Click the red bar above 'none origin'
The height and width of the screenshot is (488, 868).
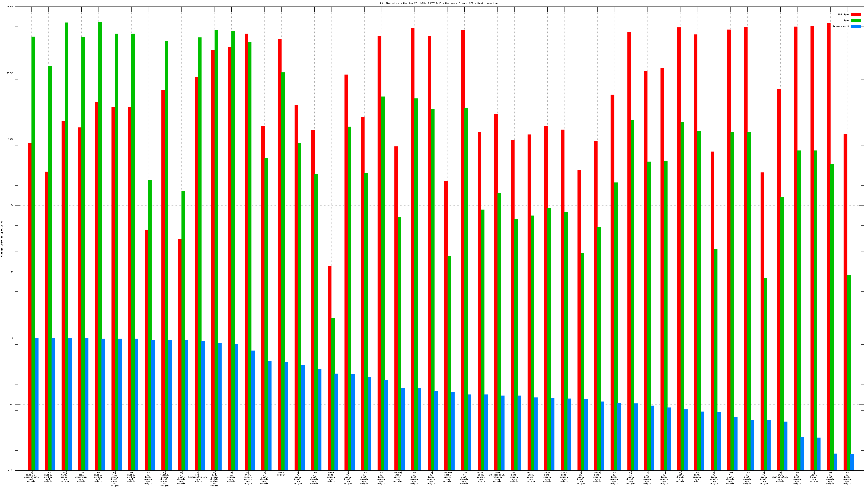tap(279, 236)
